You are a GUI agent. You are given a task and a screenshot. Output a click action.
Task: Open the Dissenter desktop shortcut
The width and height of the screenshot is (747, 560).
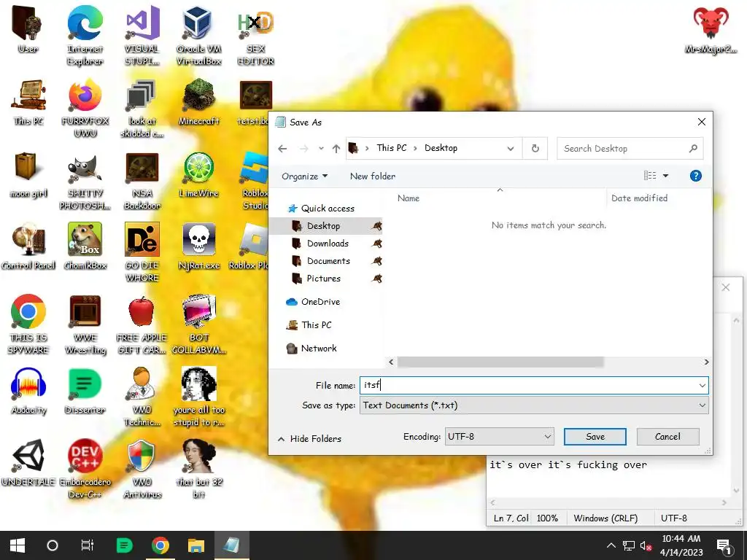coord(85,392)
